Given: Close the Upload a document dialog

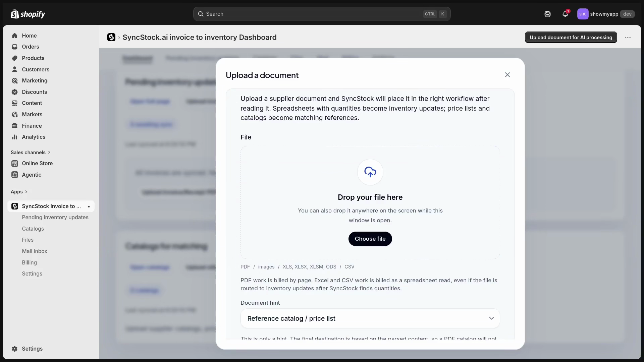Looking at the screenshot, I should 507,75.
